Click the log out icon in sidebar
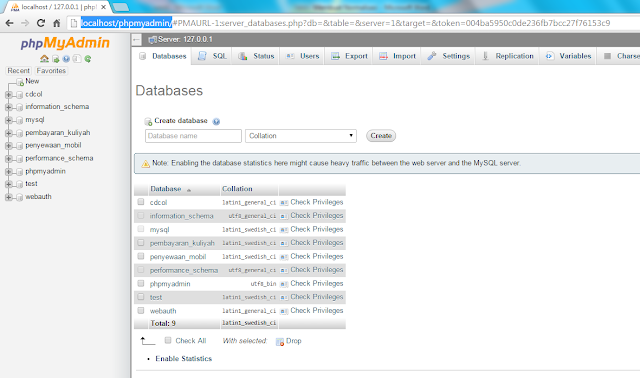 (x=56, y=59)
